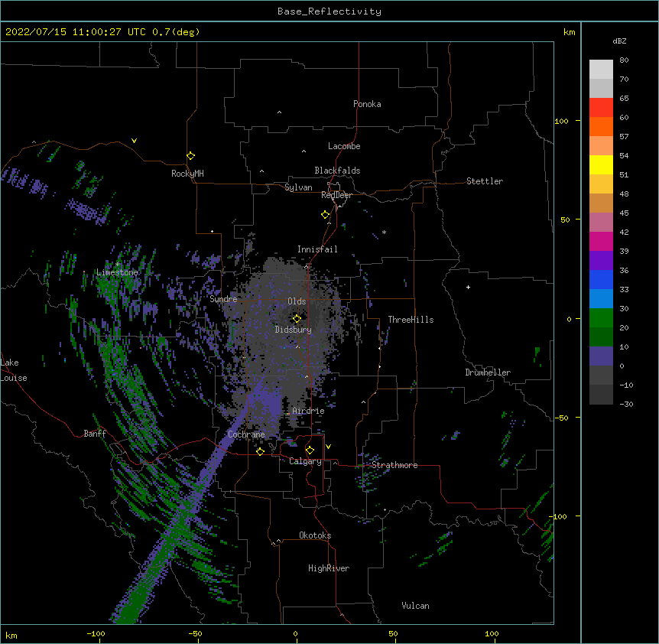Screen dimensions: 659x644
Task: Pick the yellow 54 dBZ legend swatch
Action: point(601,164)
